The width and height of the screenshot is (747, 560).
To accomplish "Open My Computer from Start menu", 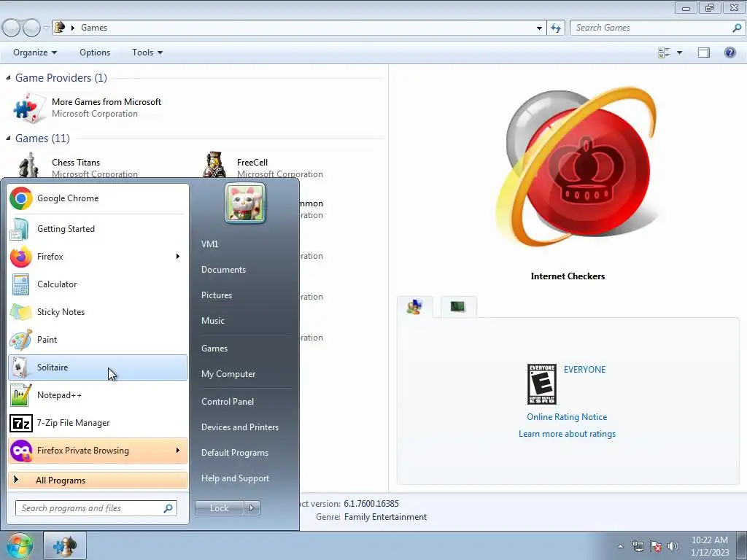I will pos(228,374).
